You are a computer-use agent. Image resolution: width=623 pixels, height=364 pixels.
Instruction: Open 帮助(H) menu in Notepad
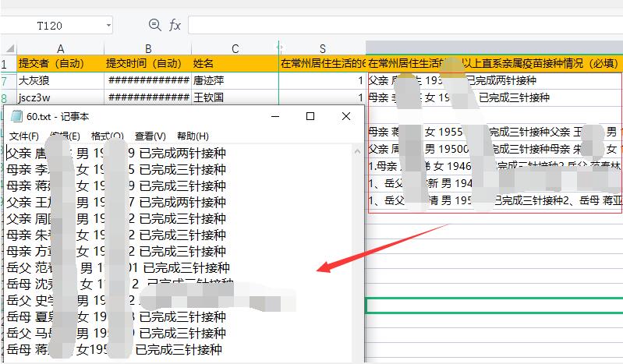tap(193, 136)
